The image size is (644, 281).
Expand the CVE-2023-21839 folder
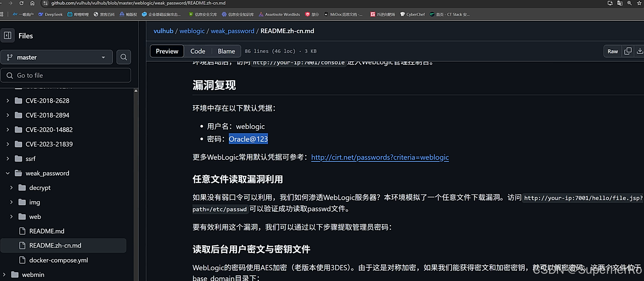(x=8, y=144)
